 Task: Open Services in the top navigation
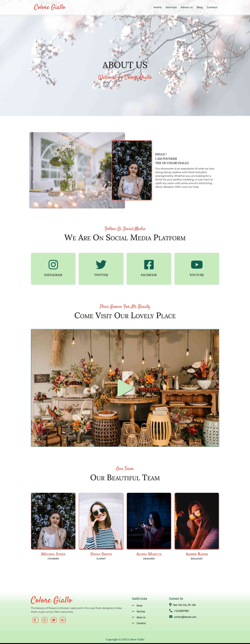(171, 7)
